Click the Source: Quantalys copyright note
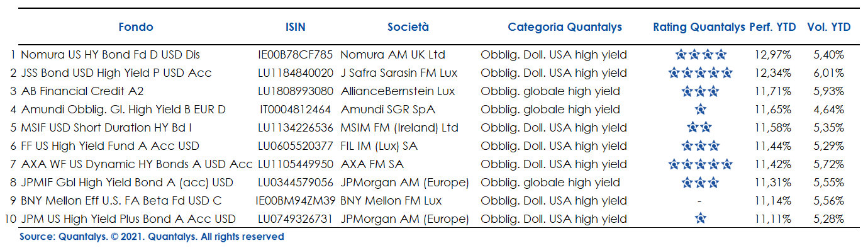The width and height of the screenshot is (868, 248). coord(152,237)
